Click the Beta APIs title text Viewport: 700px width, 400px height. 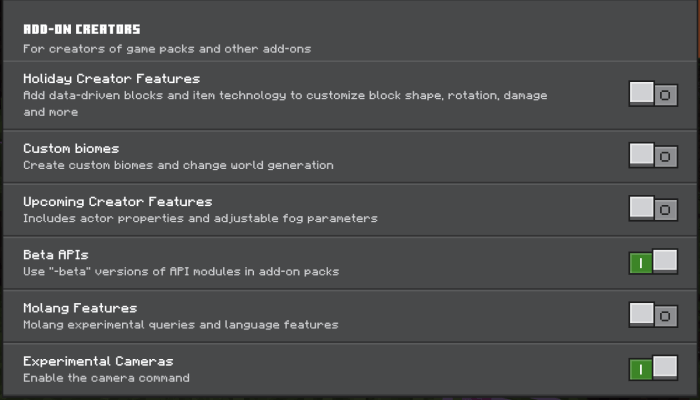[x=56, y=255]
